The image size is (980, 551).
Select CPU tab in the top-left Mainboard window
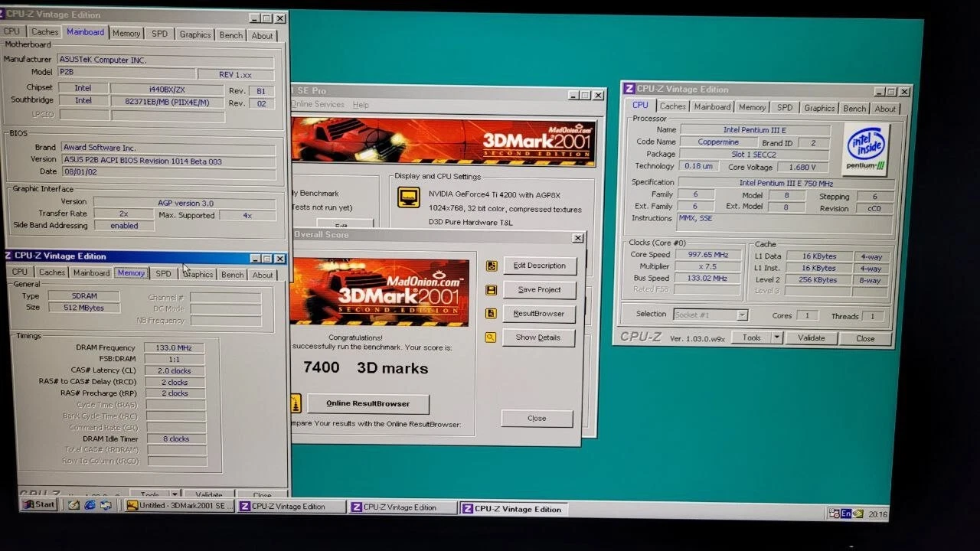(x=11, y=31)
